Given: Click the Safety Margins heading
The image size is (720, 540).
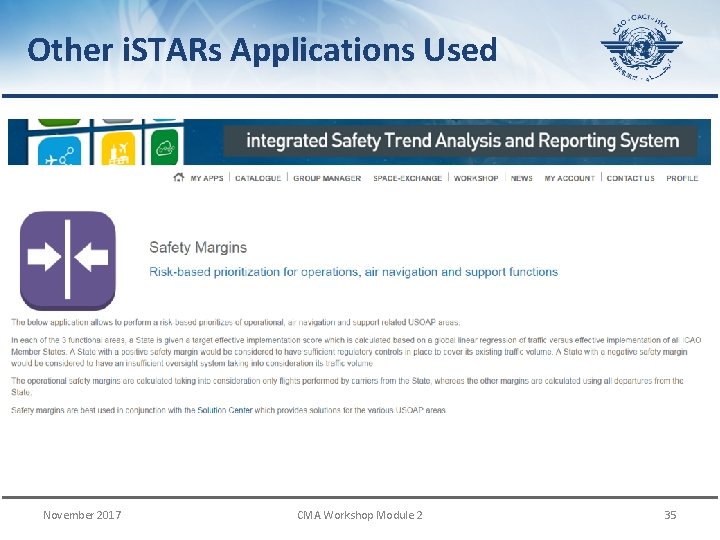Looking at the screenshot, I should coord(198,248).
